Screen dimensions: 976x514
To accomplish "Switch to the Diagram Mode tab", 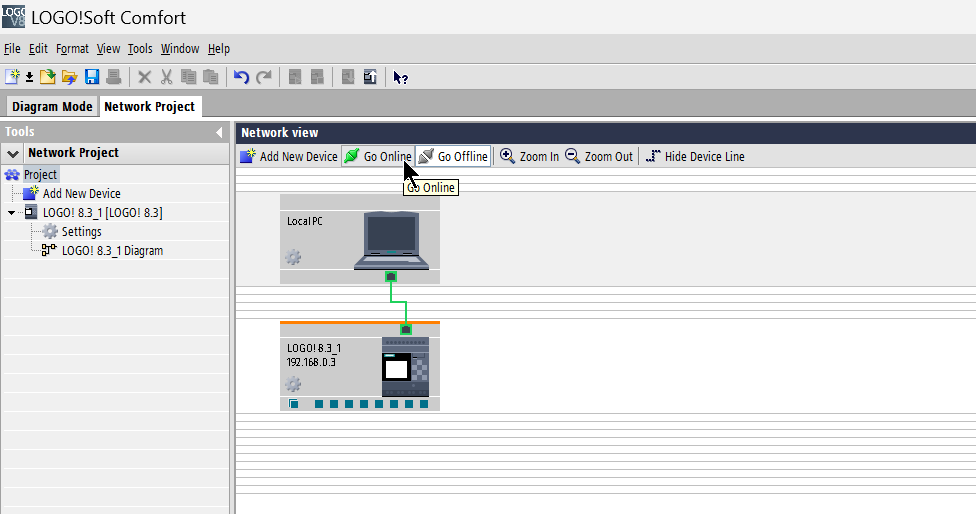I will (52, 106).
